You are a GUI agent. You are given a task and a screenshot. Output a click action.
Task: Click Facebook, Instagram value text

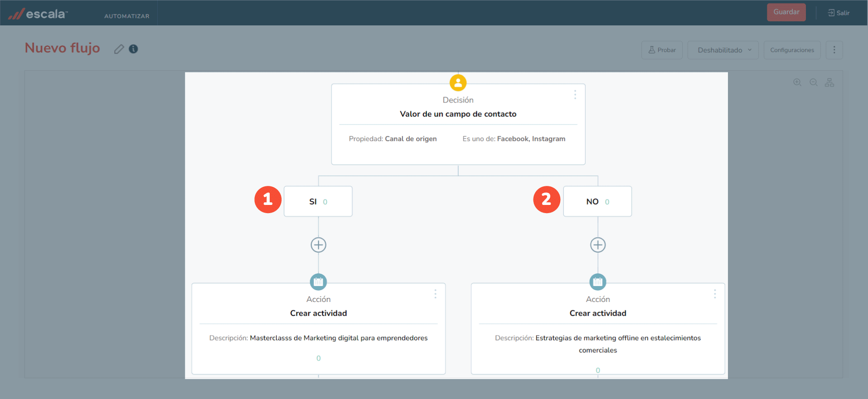click(531, 139)
